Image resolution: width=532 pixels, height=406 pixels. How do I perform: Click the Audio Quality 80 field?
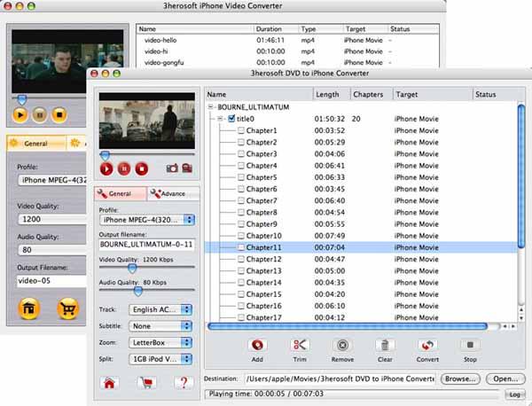pos(52,250)
